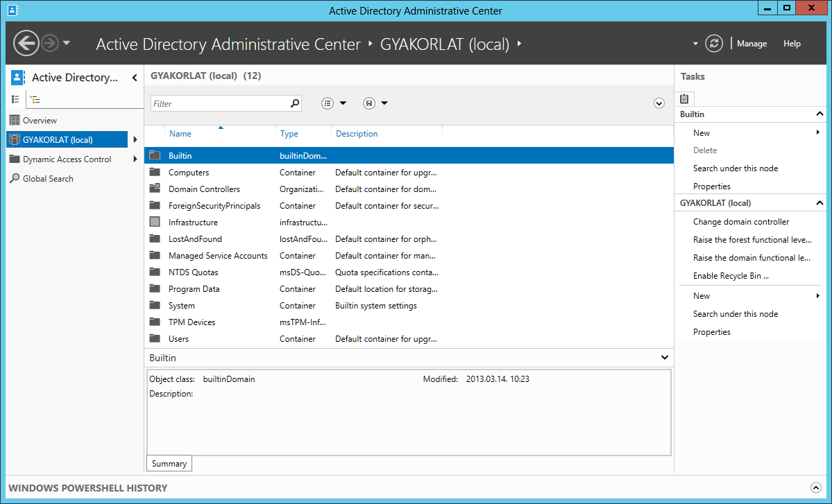Collapse the GYAKORLAT (local) tasks section

pyautogui.click(x=820, y=203)
